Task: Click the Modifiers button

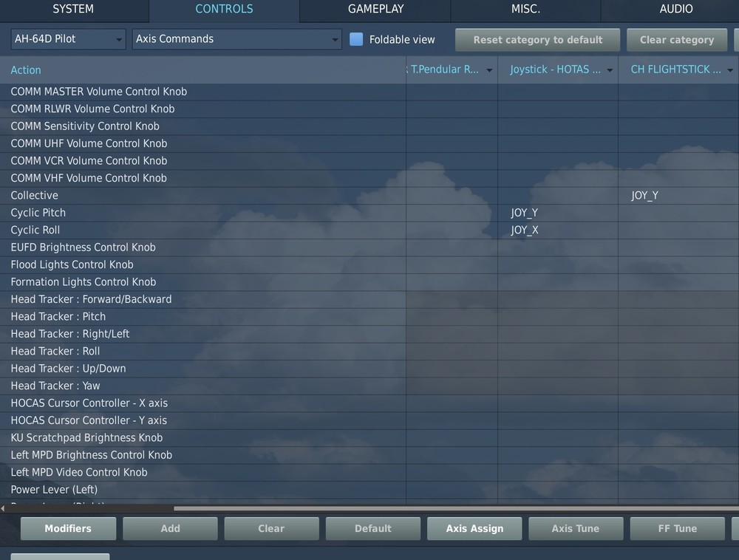Action: tap(67, 528)
